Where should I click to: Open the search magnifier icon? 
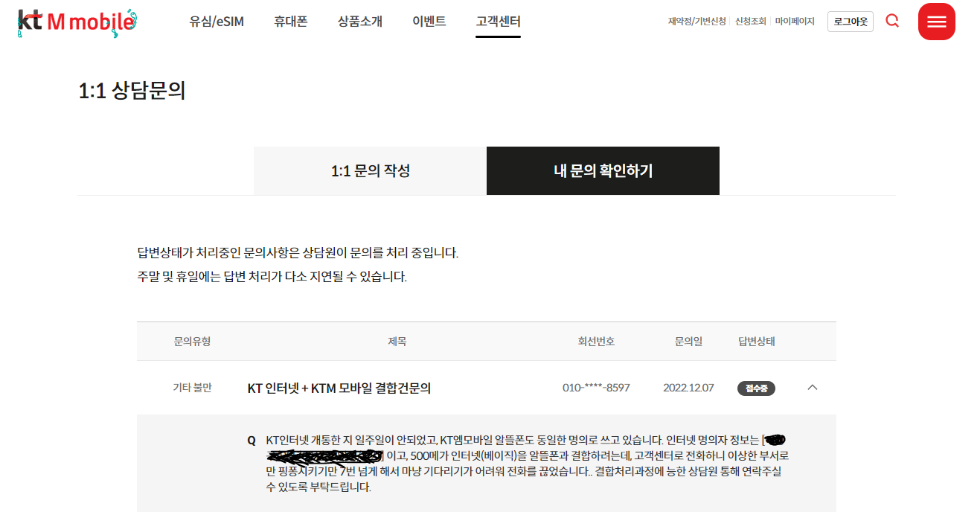[892, 21]
